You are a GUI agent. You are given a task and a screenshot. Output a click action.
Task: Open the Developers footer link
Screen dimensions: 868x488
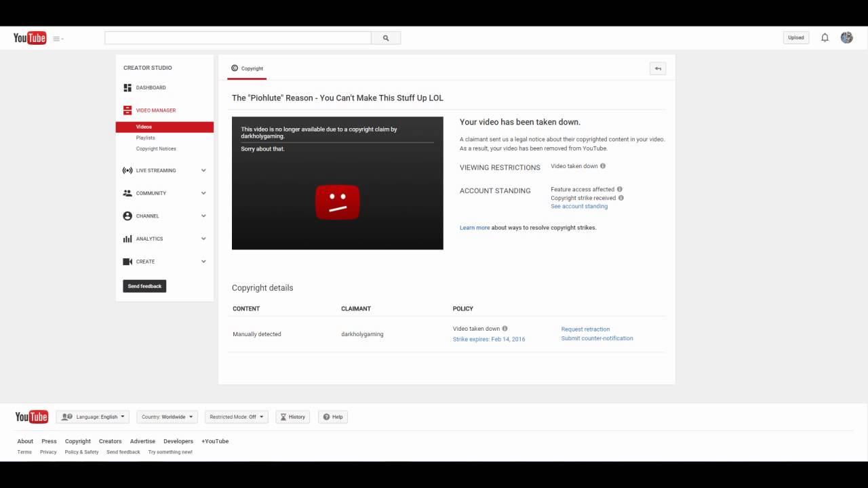click(x=178, y=441)
